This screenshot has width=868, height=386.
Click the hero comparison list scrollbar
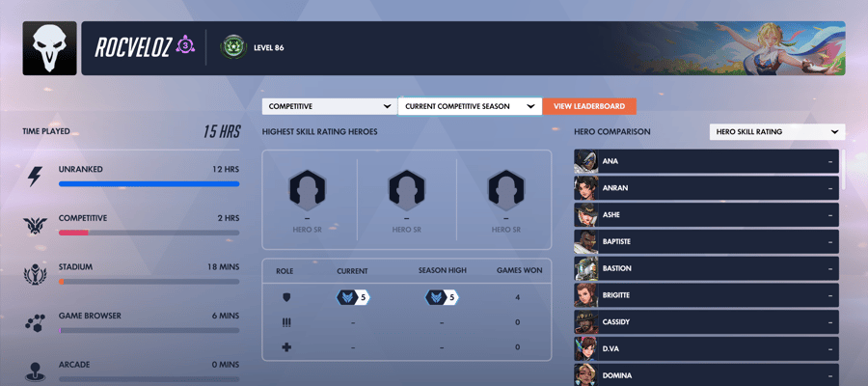844,170
